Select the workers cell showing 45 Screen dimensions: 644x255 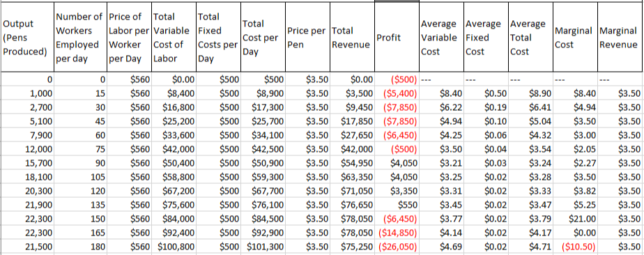81,121
